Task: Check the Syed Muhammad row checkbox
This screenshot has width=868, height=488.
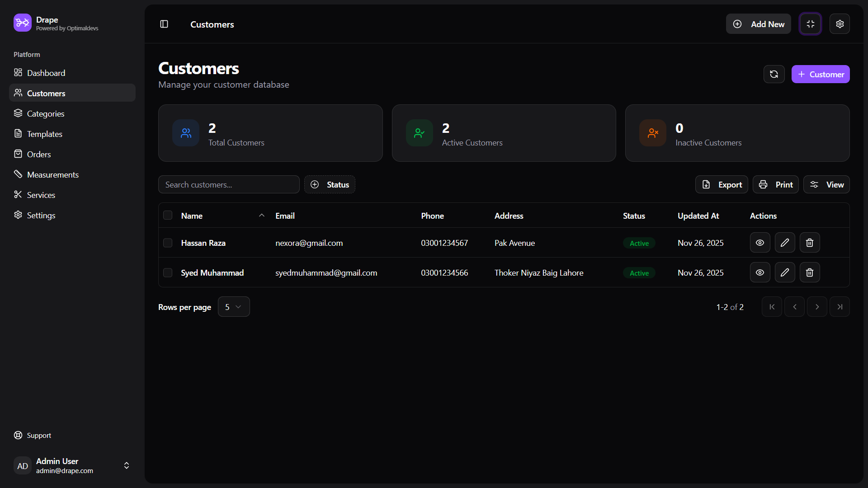Action: coord(168,272)
